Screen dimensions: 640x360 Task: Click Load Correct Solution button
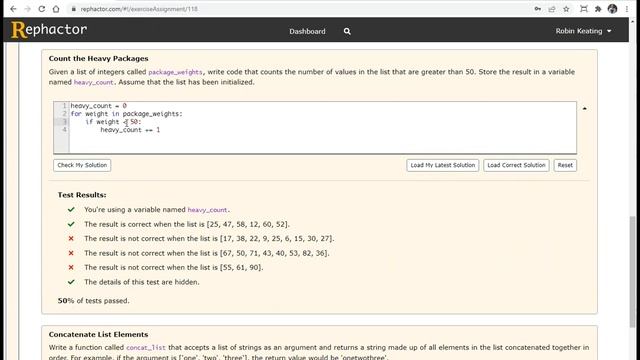point(516,165)
